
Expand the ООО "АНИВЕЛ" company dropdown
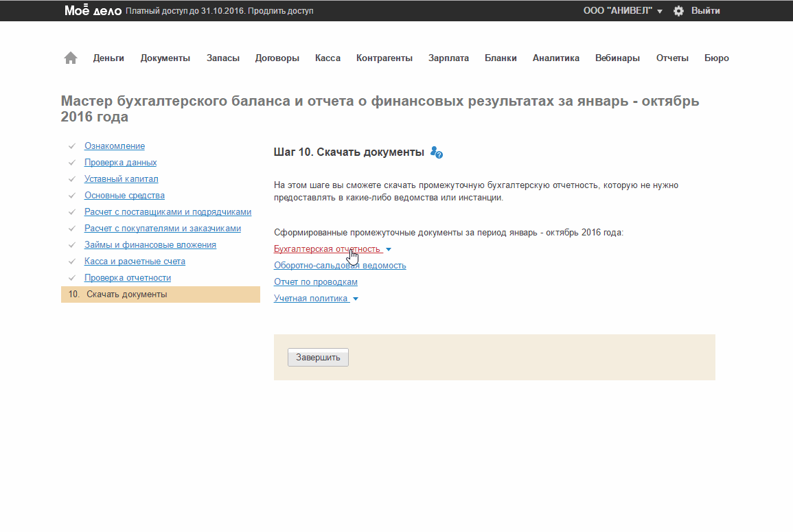click(x=623, y=11)
